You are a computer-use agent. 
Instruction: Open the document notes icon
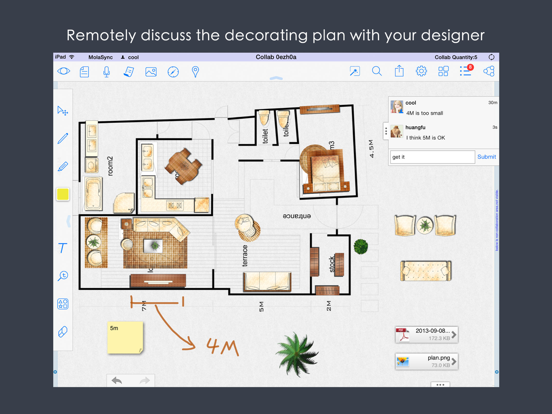pos(84,72)
